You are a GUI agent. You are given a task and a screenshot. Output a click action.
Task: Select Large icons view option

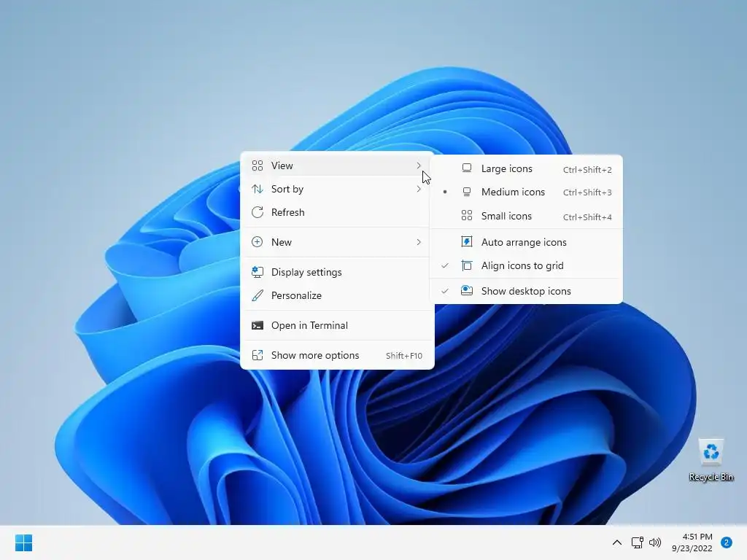coord(527,168)
